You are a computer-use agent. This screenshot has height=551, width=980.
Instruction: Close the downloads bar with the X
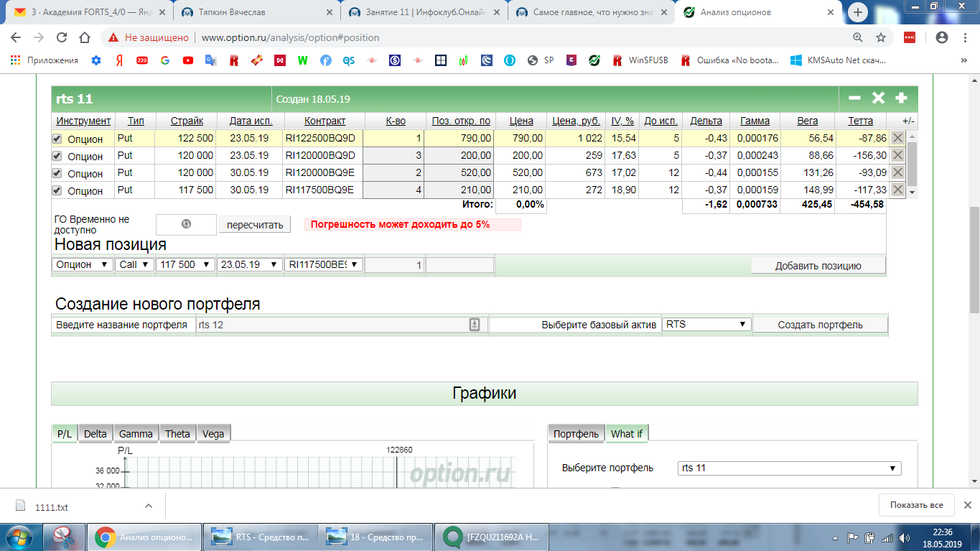point(967,505)
